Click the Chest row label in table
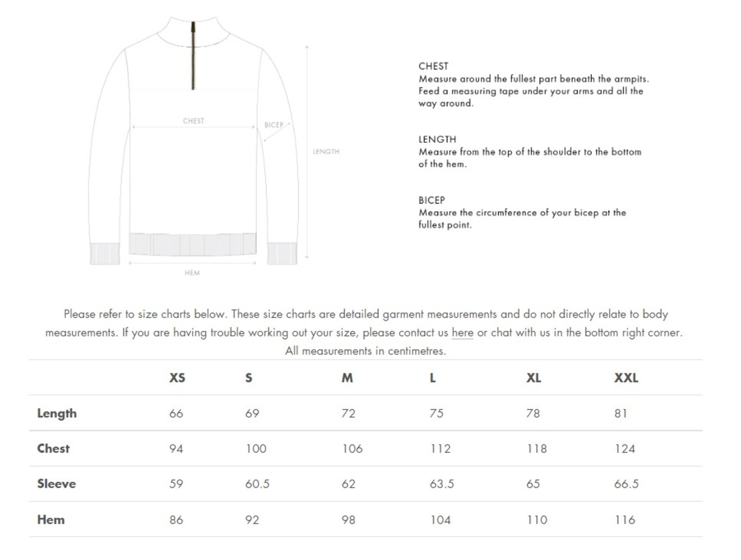 (x=53, y=448)
